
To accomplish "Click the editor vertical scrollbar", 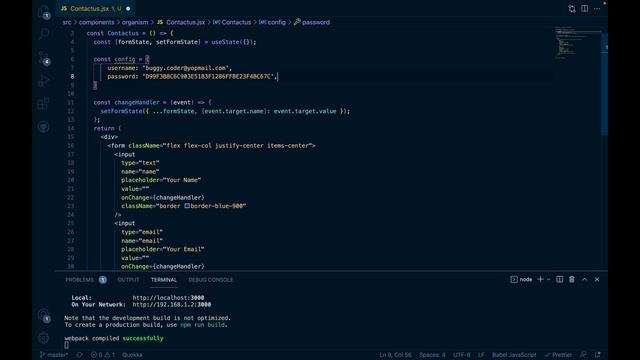I will coord(604,84).
